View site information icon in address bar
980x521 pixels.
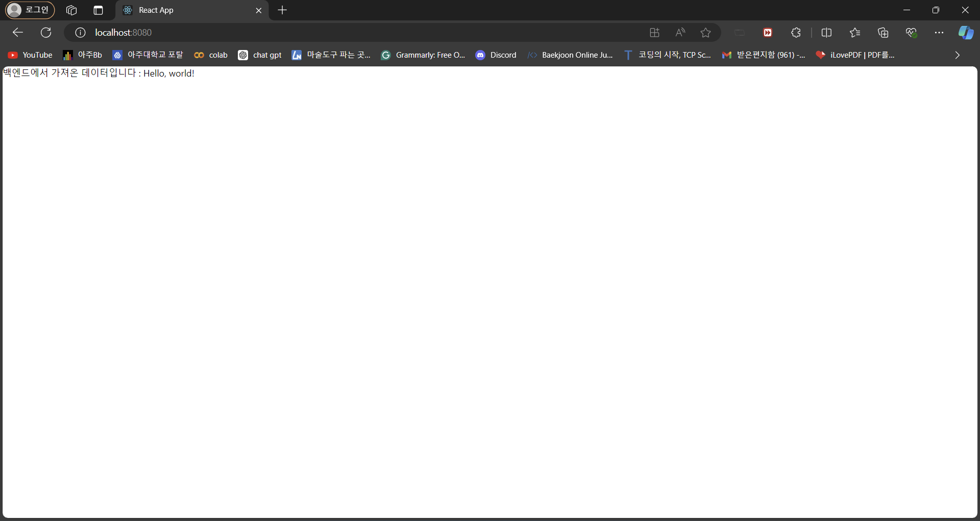pos(80,33)
